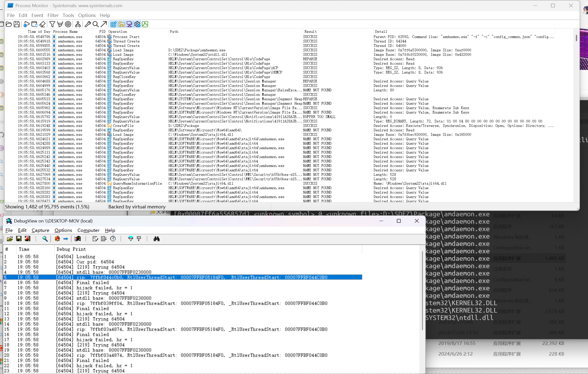Open the Process Monitor highlight dialog

point(60,24)
